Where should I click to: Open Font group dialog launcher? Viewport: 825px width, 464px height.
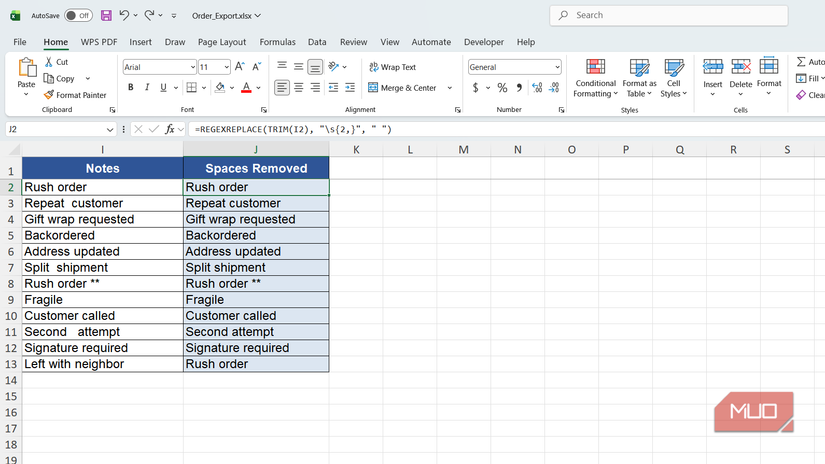[264, 110]
